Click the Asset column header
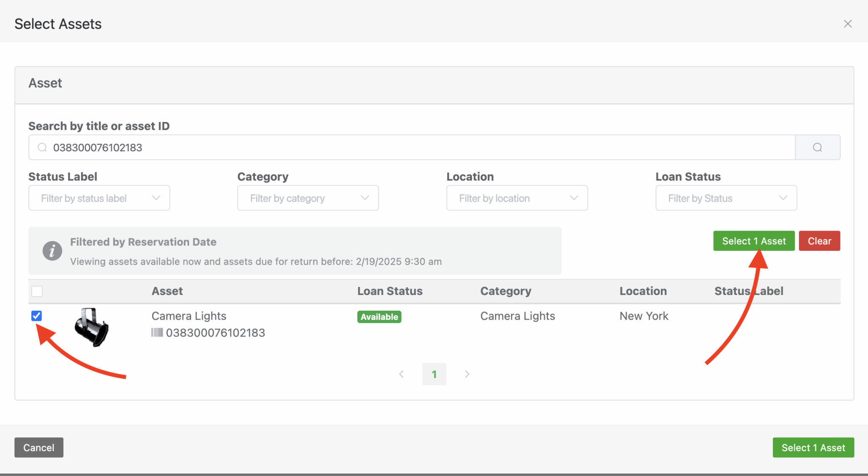Screen dimensions: 868x476 [167, 291]
